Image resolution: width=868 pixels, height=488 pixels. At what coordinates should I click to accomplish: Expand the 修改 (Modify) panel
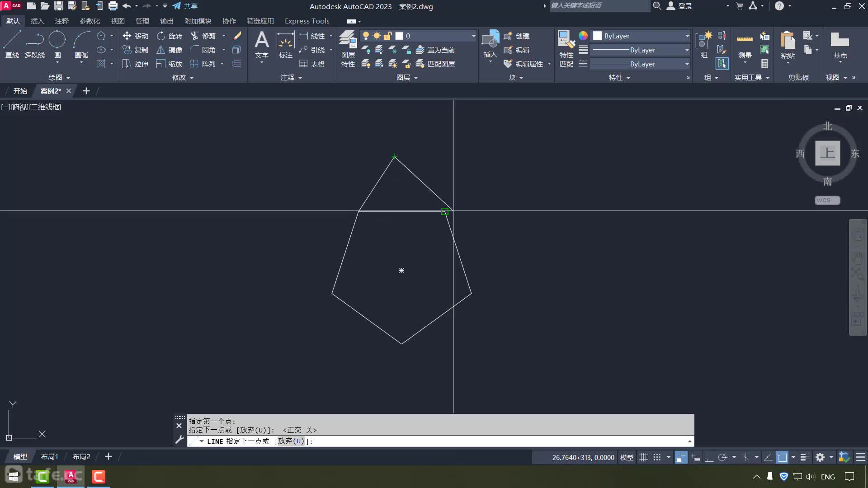coord(183,77)
